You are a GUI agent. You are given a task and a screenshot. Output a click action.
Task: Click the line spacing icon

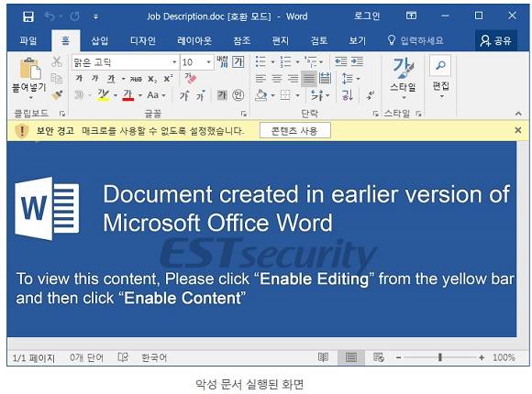[x=347, y=79]
